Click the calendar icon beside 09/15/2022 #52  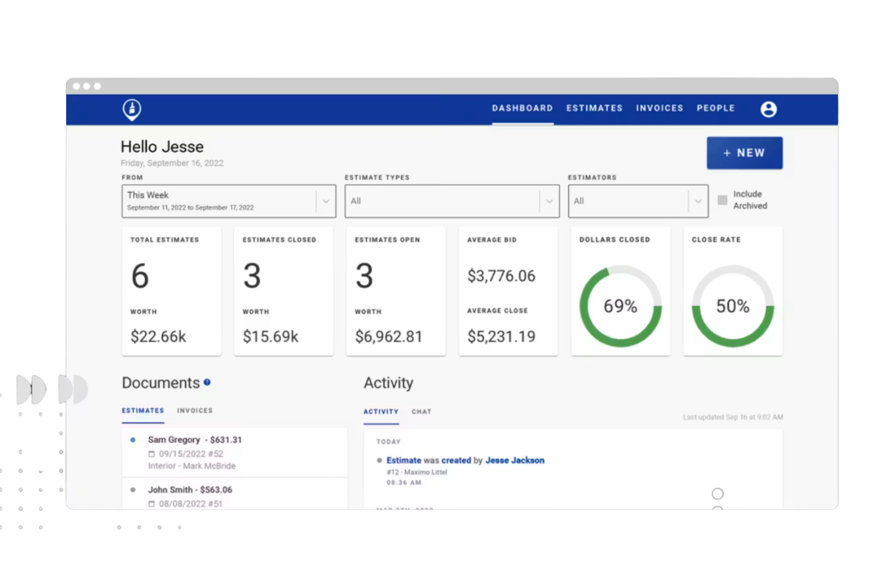tap(151, 454)
